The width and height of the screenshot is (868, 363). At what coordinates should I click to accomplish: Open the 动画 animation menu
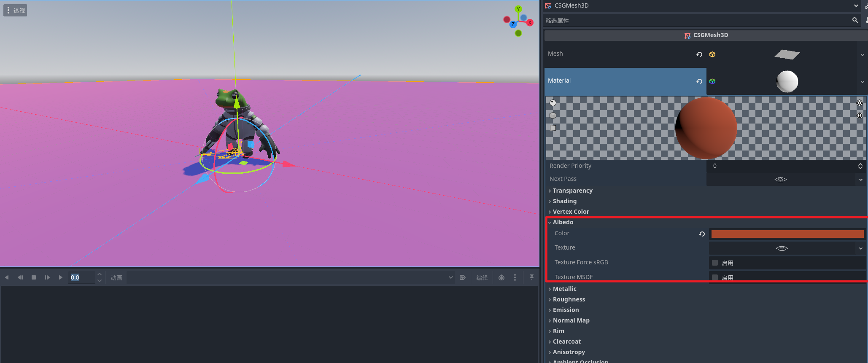point(116,277)
